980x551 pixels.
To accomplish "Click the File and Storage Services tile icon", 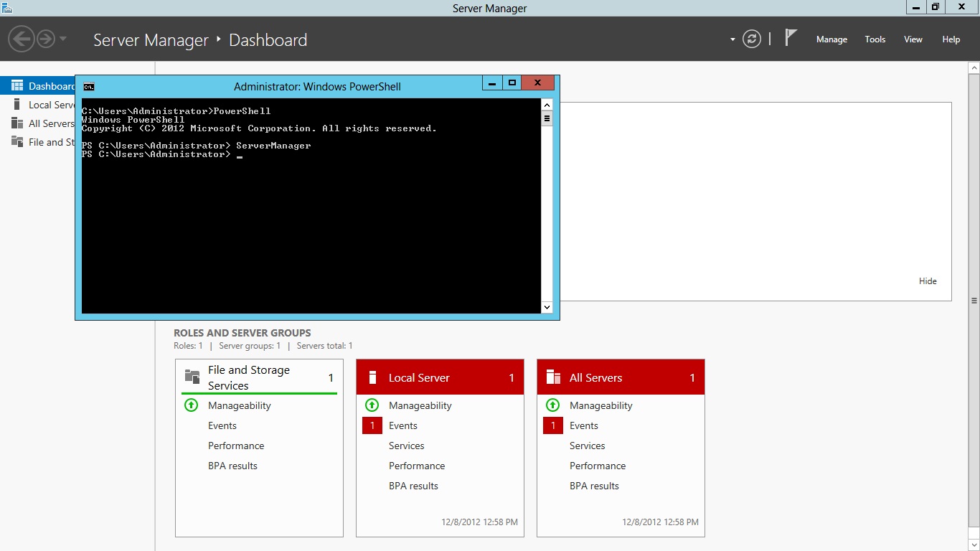I will click(x=192, y=375).
